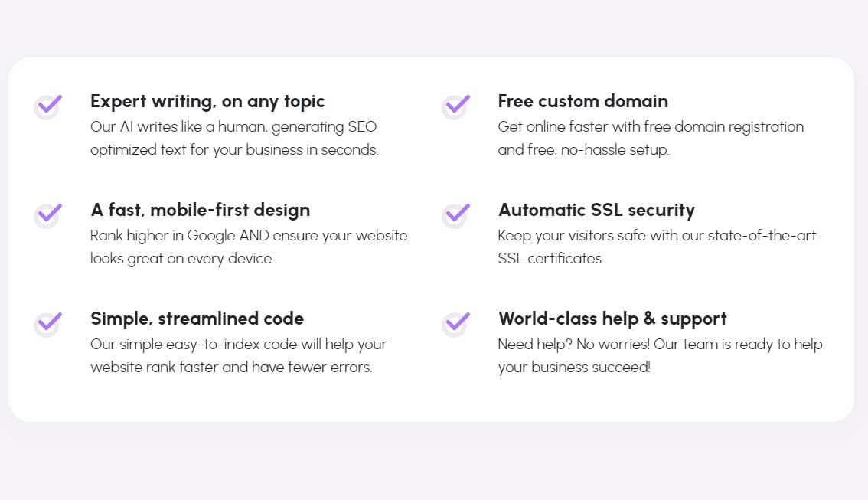The height and width of the screenshot is (500, 868).
Task: Select the 'Expert writing, on any topic' heading
Action: (207, 101)
